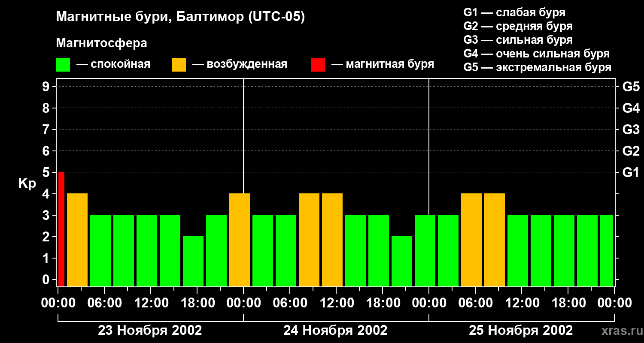The width and height of the screenshot is (644, 343).
Task: Click the '06:00' time label above 25 Ноября
Action: coord(475,303)
